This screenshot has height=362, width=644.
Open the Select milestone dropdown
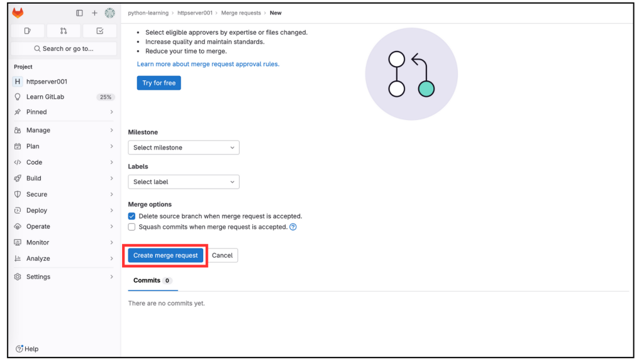pos(184,148)
